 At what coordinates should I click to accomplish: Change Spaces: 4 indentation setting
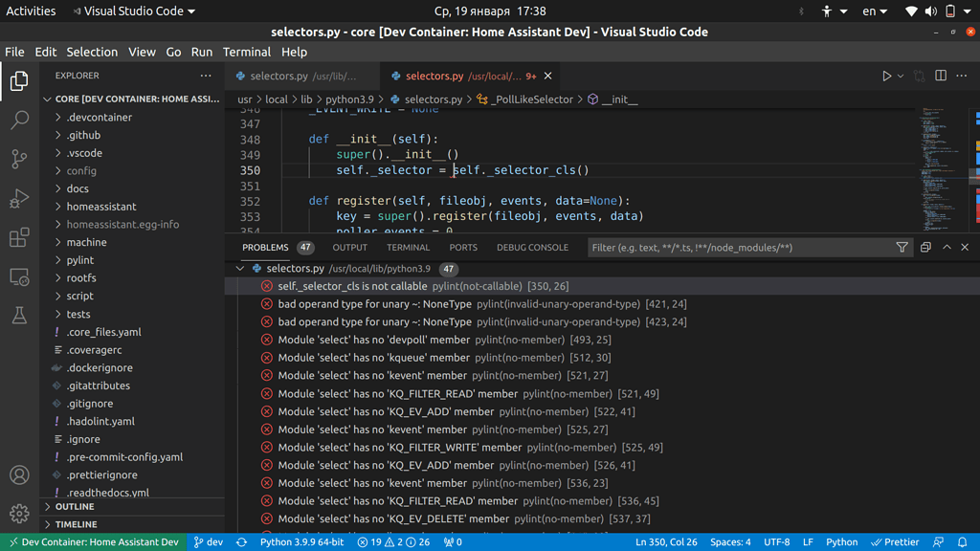point(730,542)
